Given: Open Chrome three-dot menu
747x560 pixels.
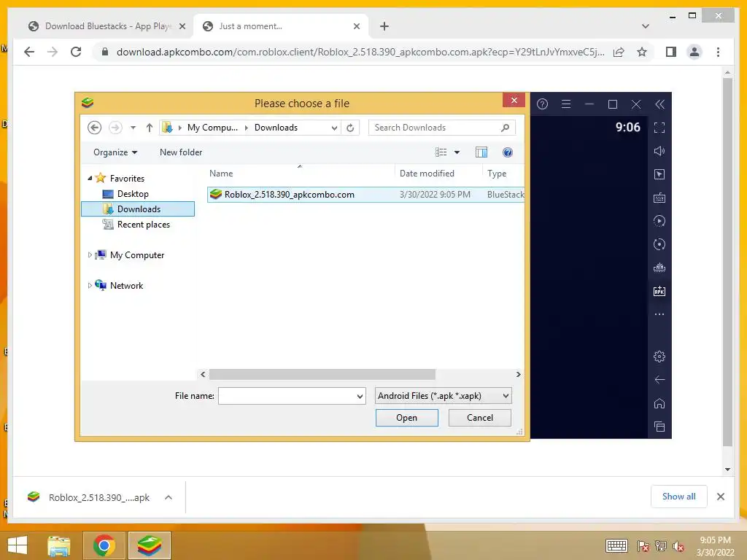Looking at the screenshot, I should click(718, 52).
